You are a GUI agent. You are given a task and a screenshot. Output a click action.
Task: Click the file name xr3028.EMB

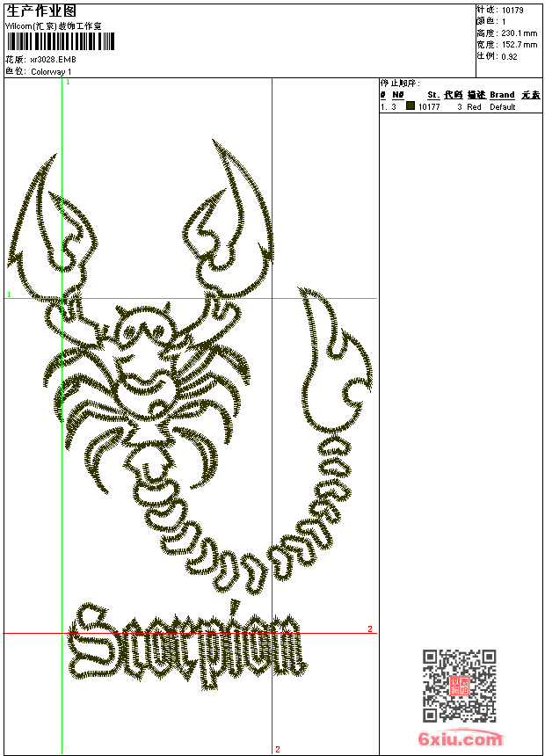click(53, 60)
